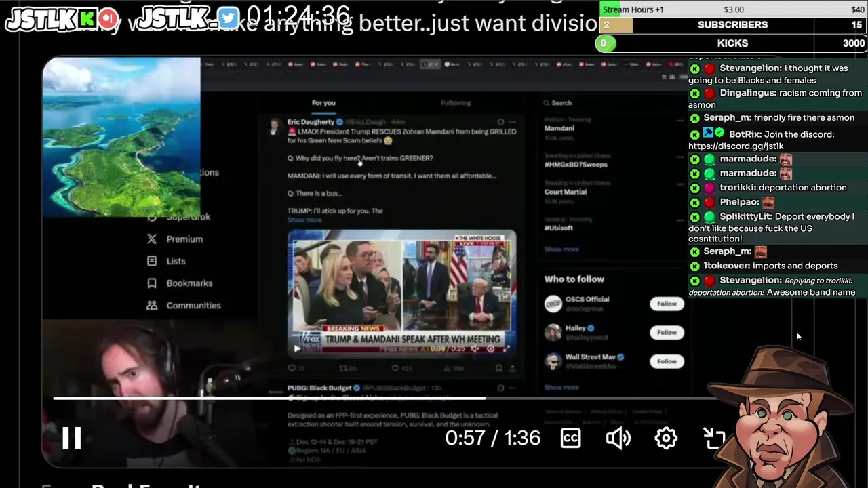
Task: Click the blue Twitter bird icon in the overlay
Action: click(229, 18)
